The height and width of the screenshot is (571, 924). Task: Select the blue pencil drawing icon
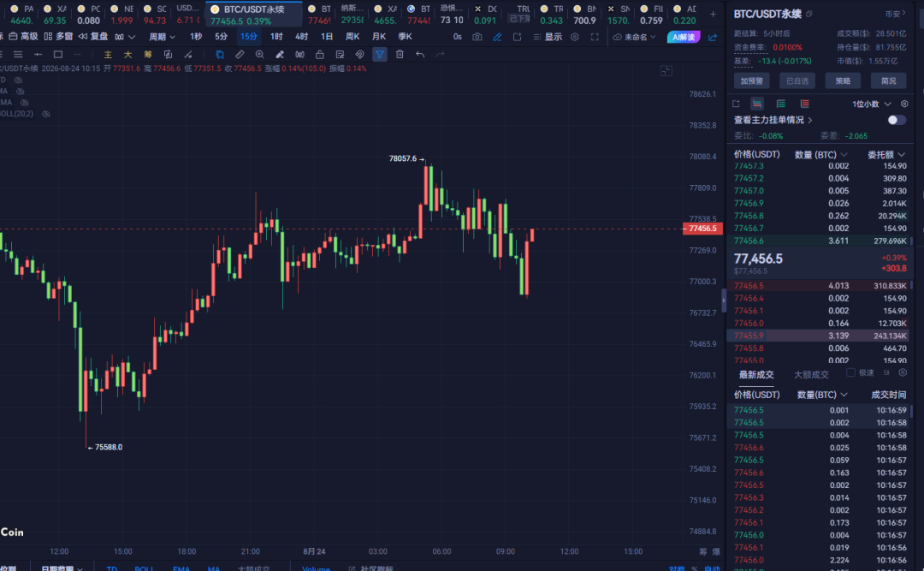coord(497,37)
